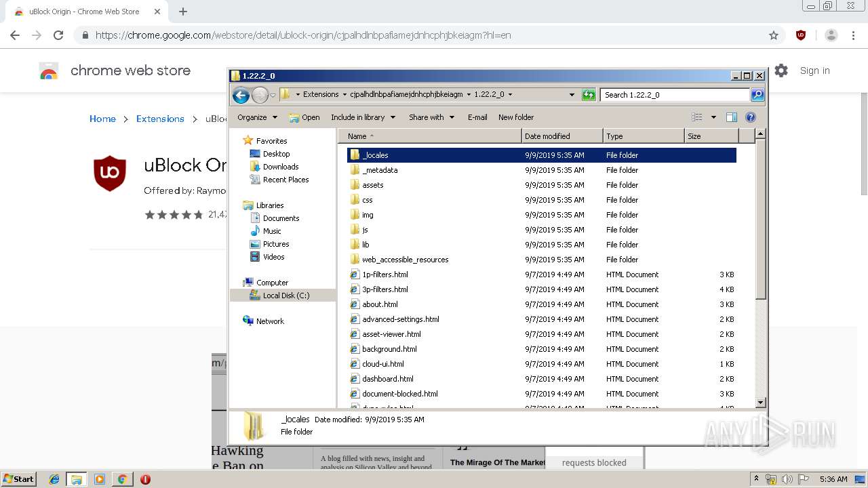Sort files by the Name column header
This screenshot has height=488, width=868.
pyautogui.click(x=430, y=136)
